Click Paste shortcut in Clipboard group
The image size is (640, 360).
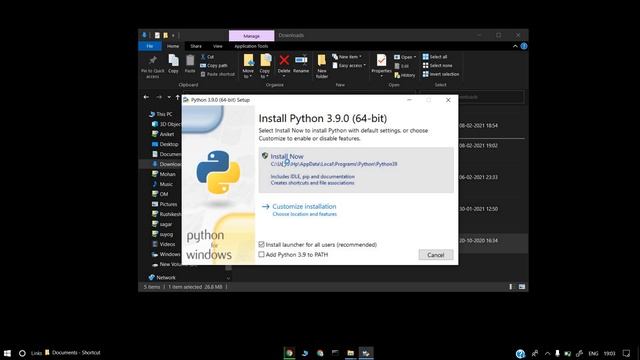[x=218, y=74]
